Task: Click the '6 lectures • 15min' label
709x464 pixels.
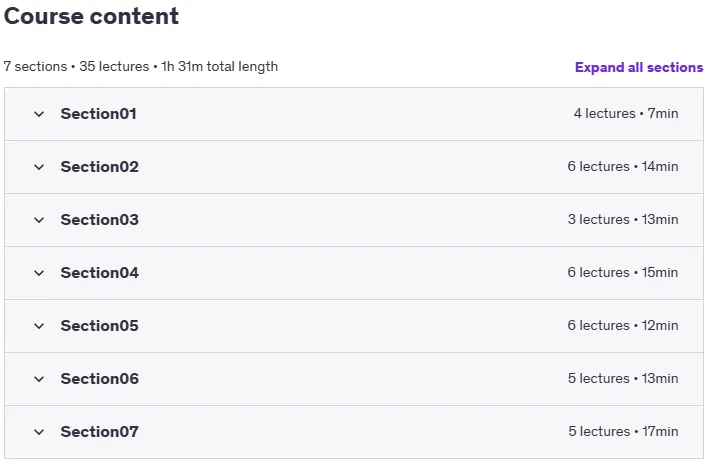Action: click(623, 272)
